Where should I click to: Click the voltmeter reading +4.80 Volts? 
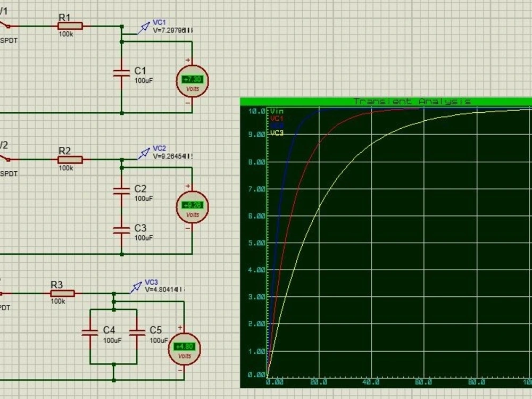click(185, 348)
